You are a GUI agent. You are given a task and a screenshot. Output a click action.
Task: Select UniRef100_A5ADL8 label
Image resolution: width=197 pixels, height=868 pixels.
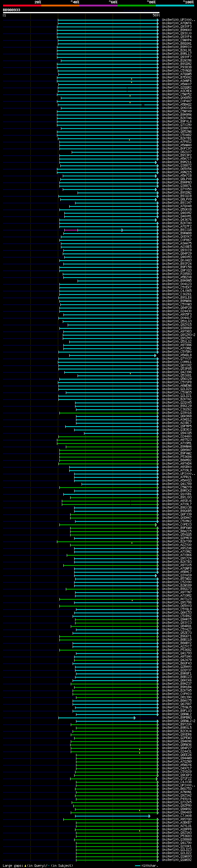(177, 355)
